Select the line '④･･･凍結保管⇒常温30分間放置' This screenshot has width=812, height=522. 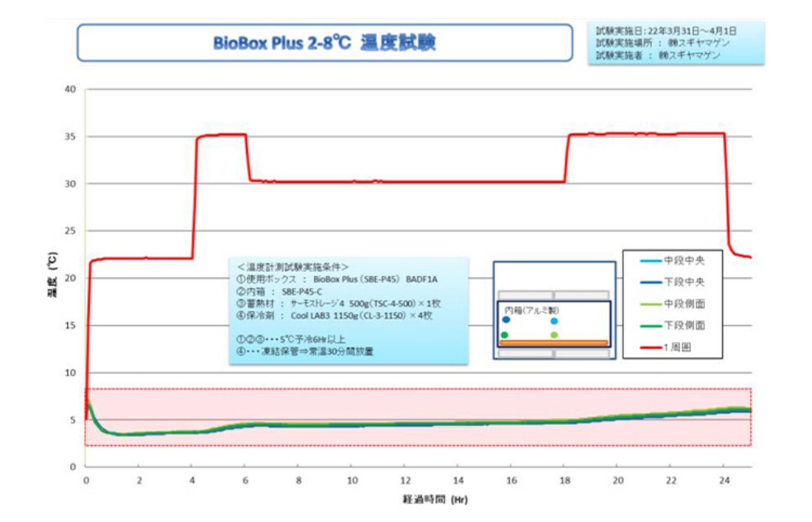tap(304, 352)
